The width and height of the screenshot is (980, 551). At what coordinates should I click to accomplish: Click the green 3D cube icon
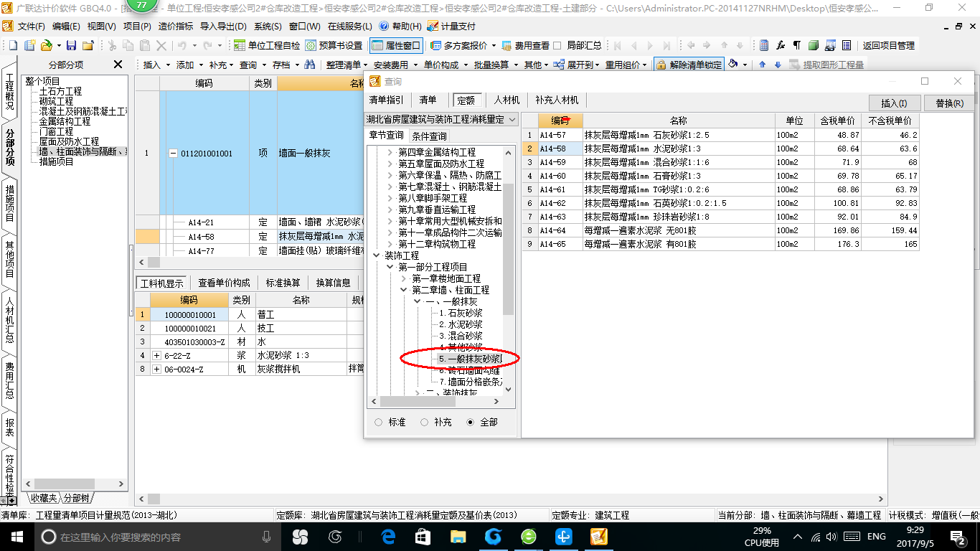[814, 45]
